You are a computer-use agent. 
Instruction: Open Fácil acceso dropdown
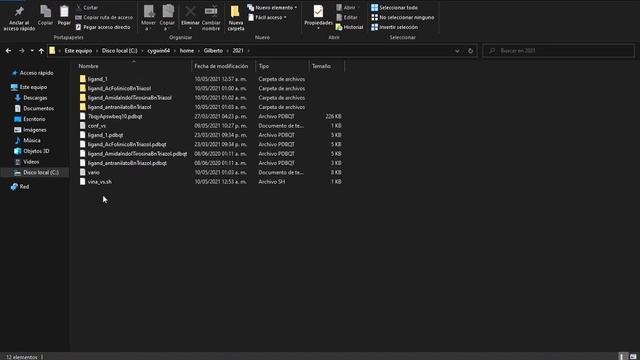click(x=267, y=18)
